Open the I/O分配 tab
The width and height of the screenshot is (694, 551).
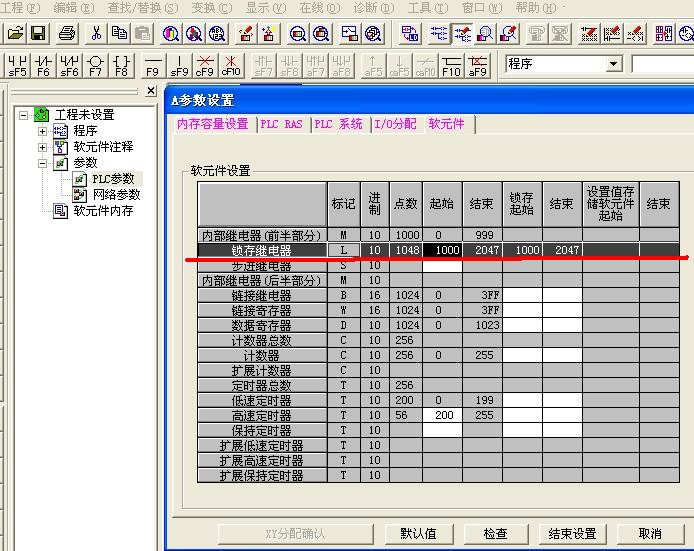[395, 124]
